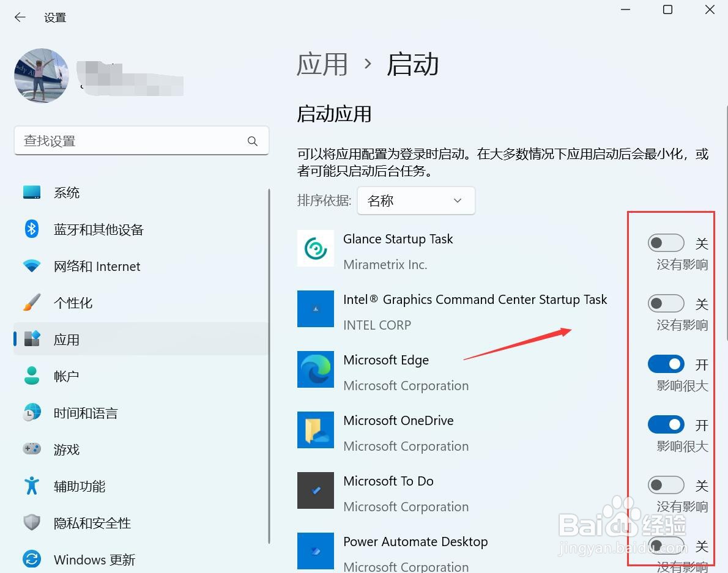This screenshot has width=728, height=573.
Task: Open the user profile avatar
Action: tap(42, 76)
